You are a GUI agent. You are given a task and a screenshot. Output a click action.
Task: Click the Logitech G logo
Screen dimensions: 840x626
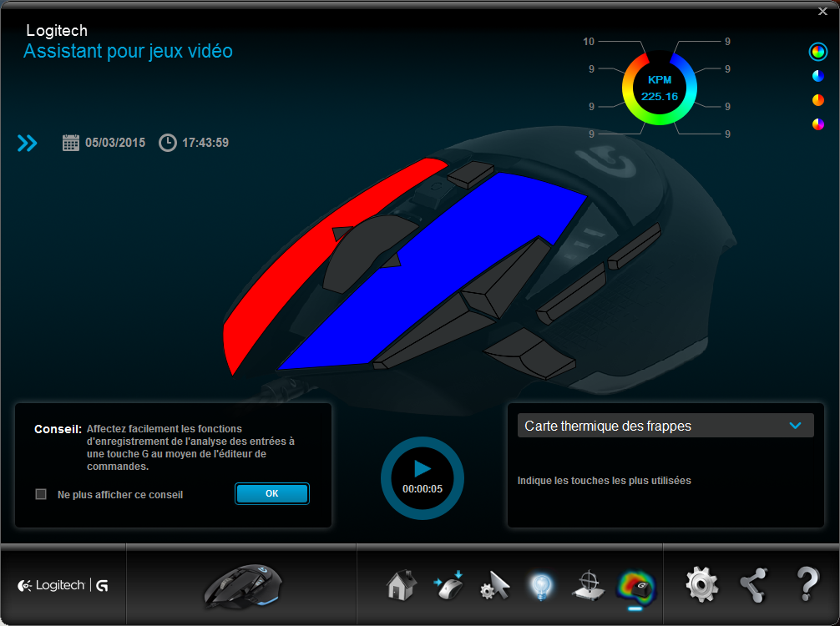point(63,585)
